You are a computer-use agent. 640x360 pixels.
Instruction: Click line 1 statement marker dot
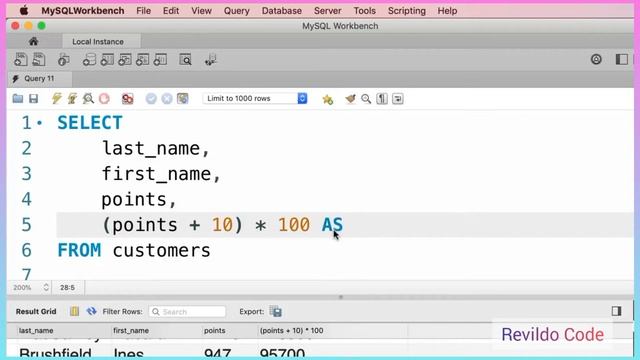tap(40, 122)
